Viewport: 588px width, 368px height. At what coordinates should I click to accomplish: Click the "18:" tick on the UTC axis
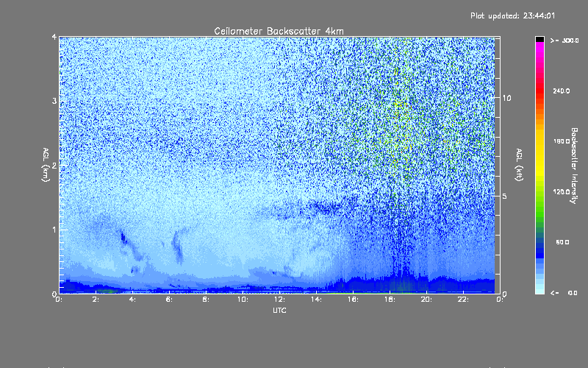(390, 300)
